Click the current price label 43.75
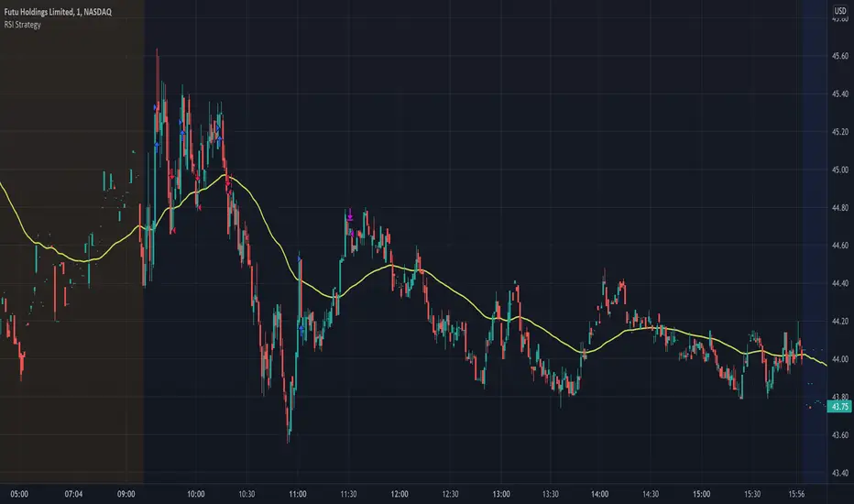 point(839,407)
